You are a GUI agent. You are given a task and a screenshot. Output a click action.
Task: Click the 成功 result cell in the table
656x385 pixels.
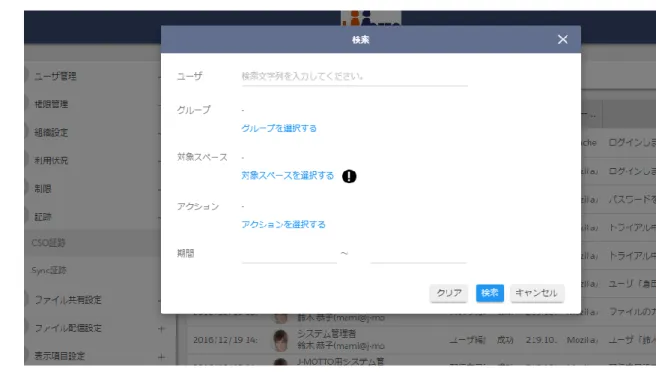[x=505, y=340]
